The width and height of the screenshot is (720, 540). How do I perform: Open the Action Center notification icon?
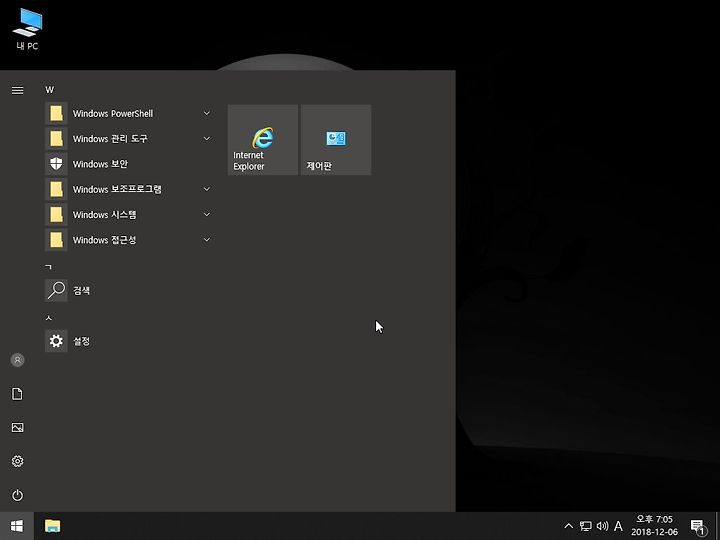[698, 526]
